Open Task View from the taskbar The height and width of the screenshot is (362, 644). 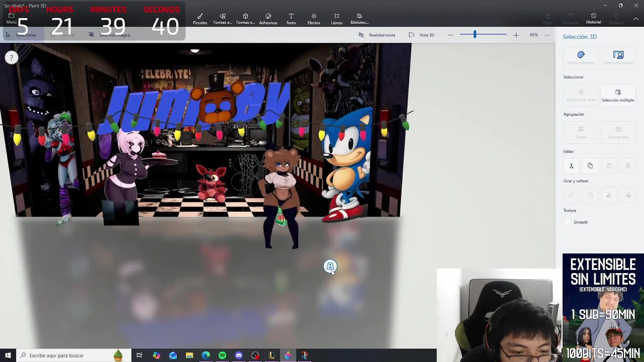tap(139, 355)
